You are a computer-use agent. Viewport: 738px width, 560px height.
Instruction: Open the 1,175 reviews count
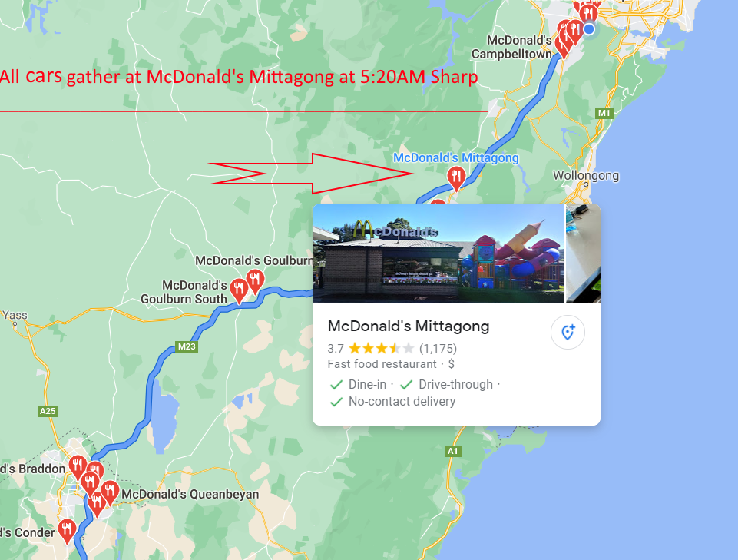pos(438,349)
